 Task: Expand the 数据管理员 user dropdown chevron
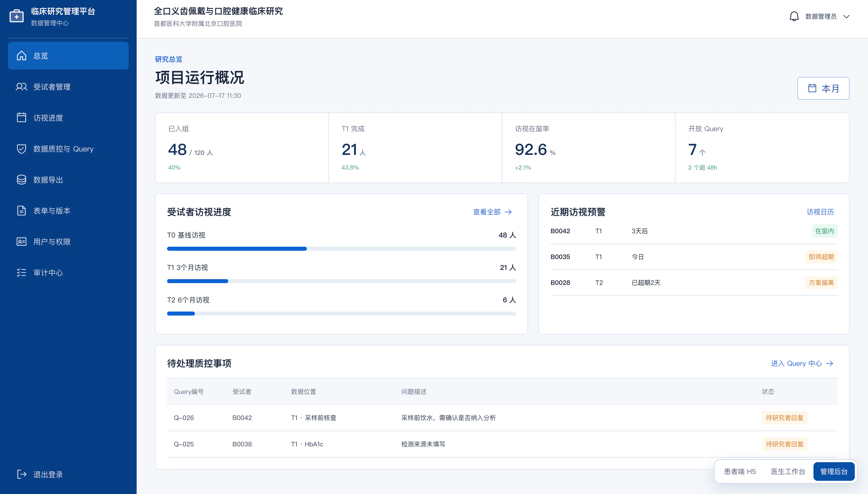pos(846,16)
